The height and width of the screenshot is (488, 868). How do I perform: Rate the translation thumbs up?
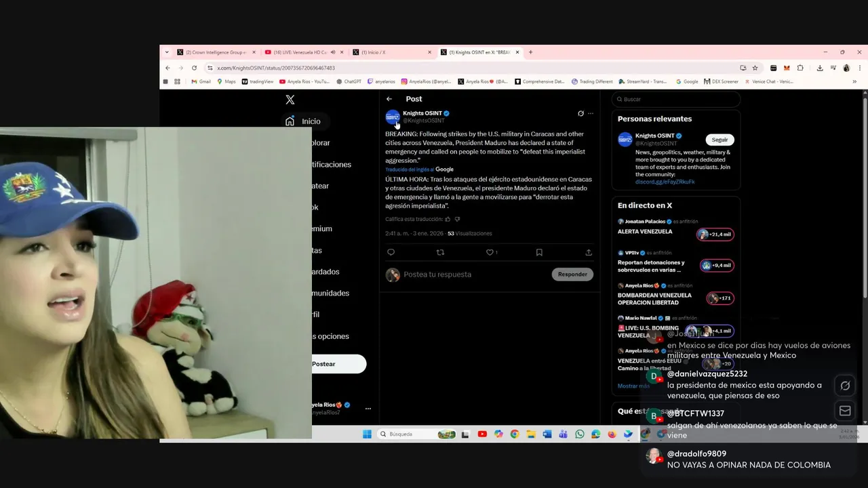(448, 219)
